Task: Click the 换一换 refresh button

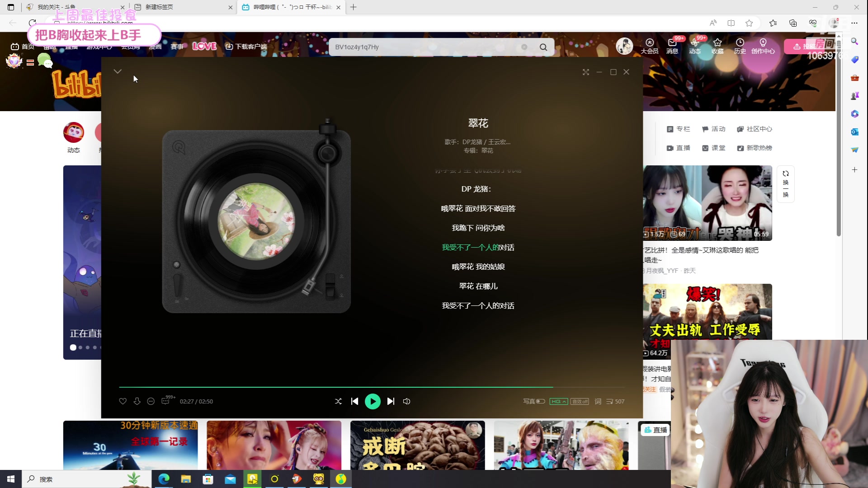Action: [x=786, y=184]
